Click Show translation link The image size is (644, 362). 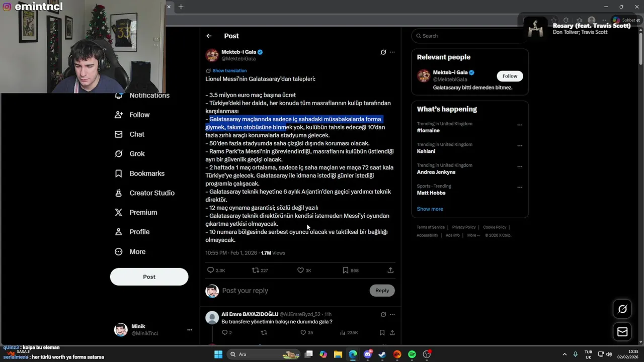pos(229,71)
